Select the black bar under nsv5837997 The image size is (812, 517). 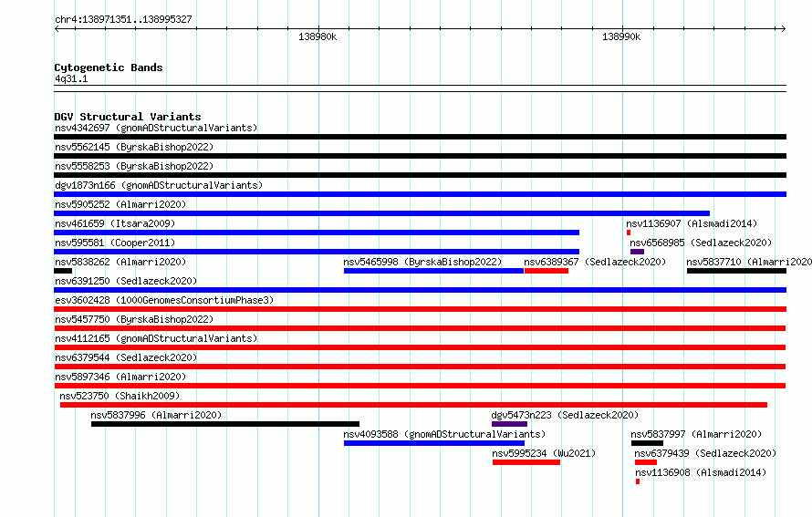647,443
